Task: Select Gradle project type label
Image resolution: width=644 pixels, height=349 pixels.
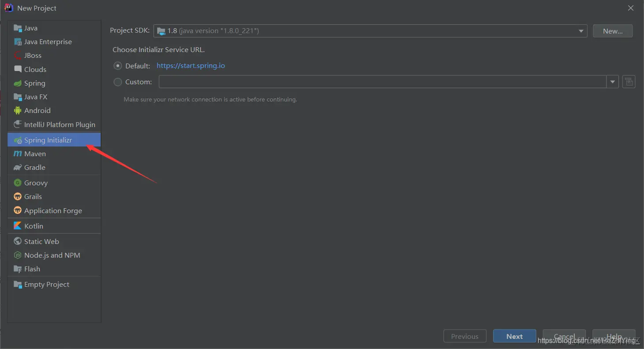Action: [35, 167]
